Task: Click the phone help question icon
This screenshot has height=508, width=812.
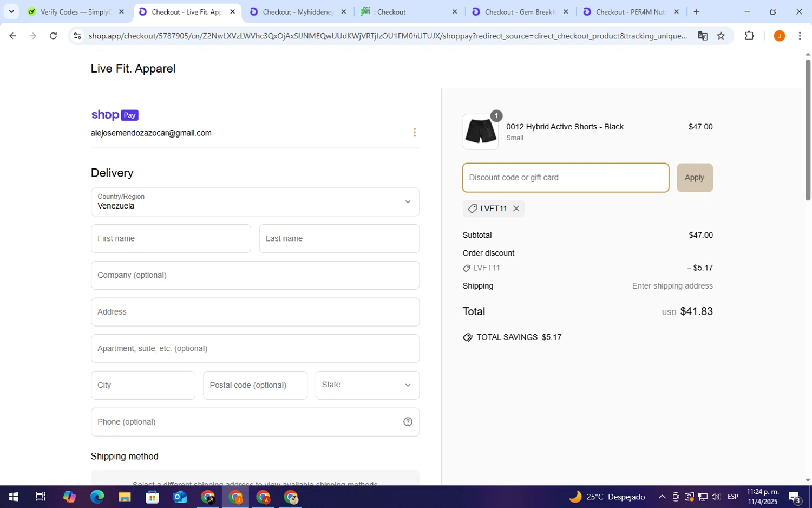Action: 408,422
